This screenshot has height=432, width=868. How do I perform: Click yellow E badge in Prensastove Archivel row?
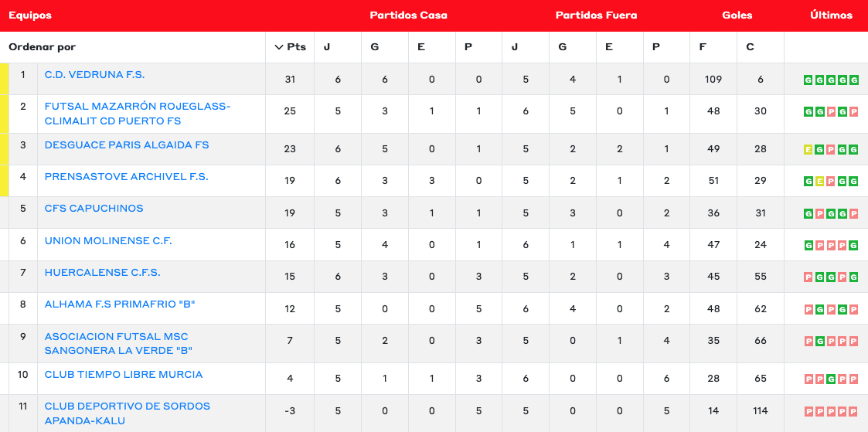[x=820, y=182]
